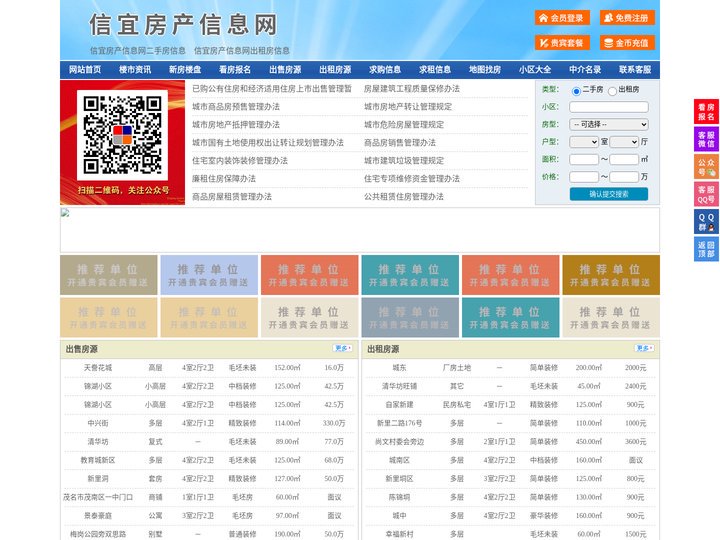Screen dimensions: 720x540
Task: Open the 茂名市茂南区一中门口 listing
Action: 98,497
